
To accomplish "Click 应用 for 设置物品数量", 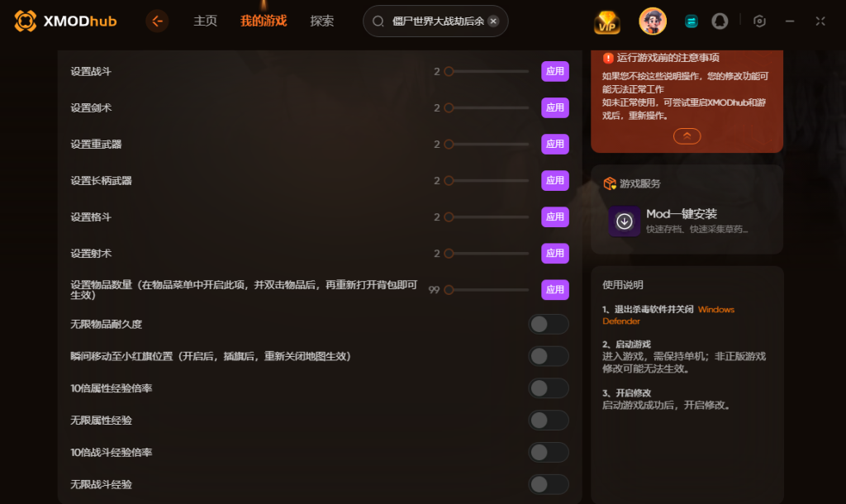I will tap(554, 290).
